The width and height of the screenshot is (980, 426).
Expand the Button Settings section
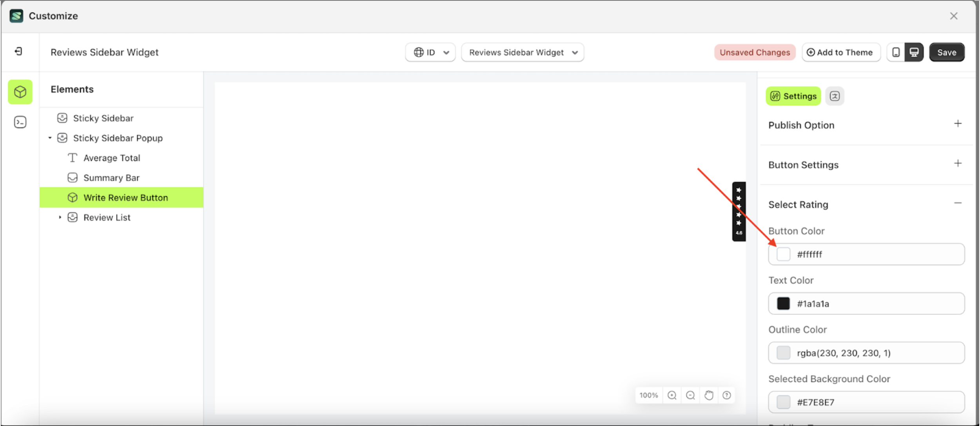[958, 163]
